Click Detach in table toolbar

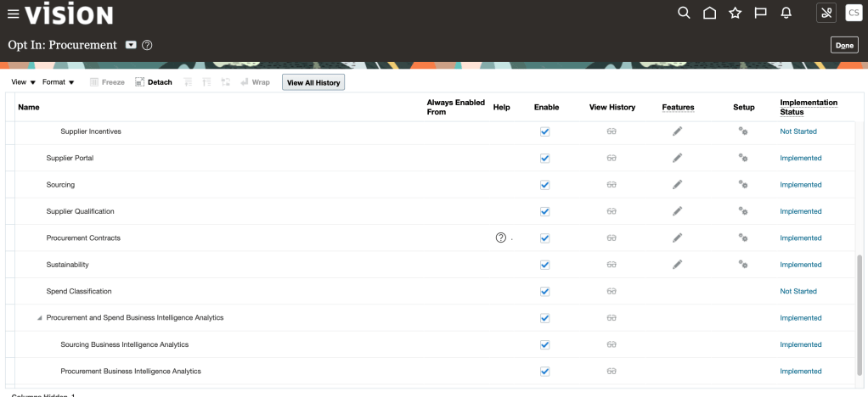tap(154, 82)
